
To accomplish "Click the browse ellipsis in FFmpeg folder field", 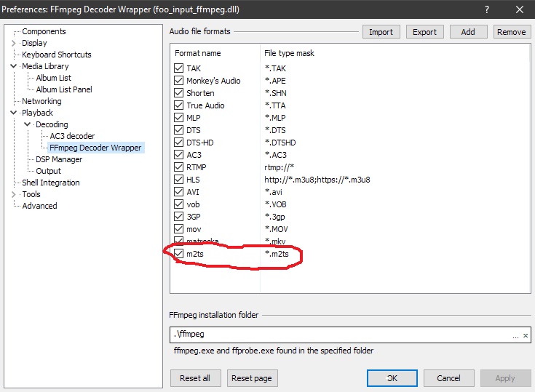I will pos(515,335).
